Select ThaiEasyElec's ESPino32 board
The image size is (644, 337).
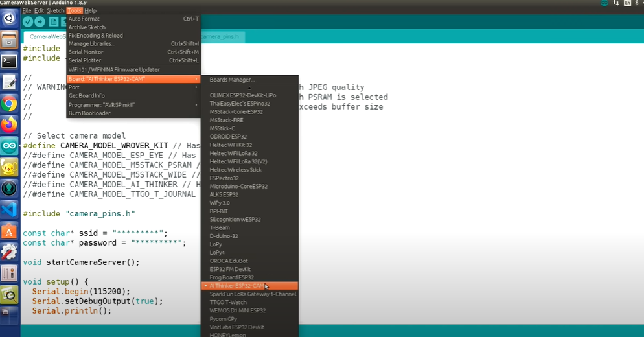point(249,103)
